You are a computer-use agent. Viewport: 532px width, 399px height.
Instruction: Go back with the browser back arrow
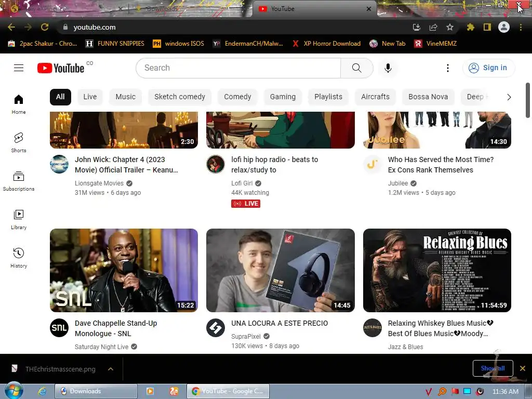(x=11, y=27)
